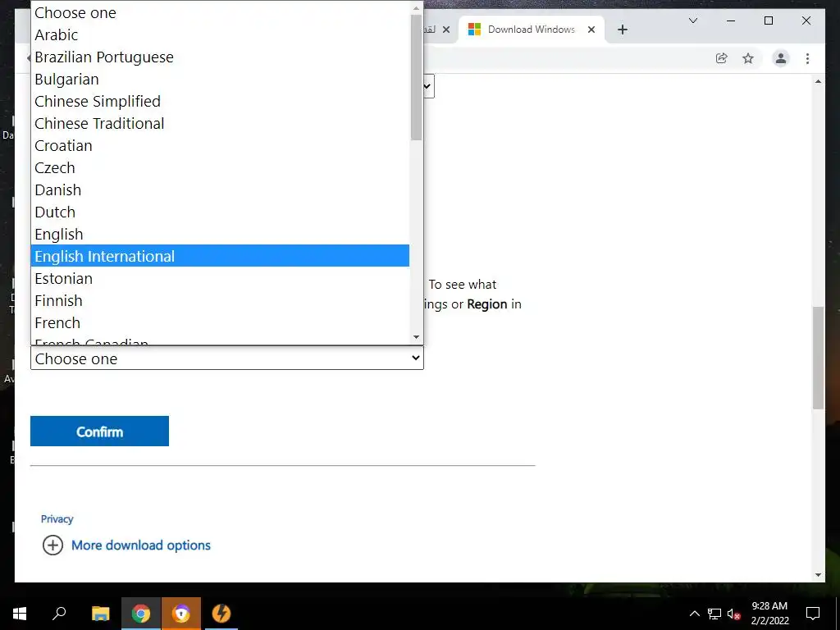Click dropdown list scroll down arrow
Screen dimensions: 840x630
(416, 337)
